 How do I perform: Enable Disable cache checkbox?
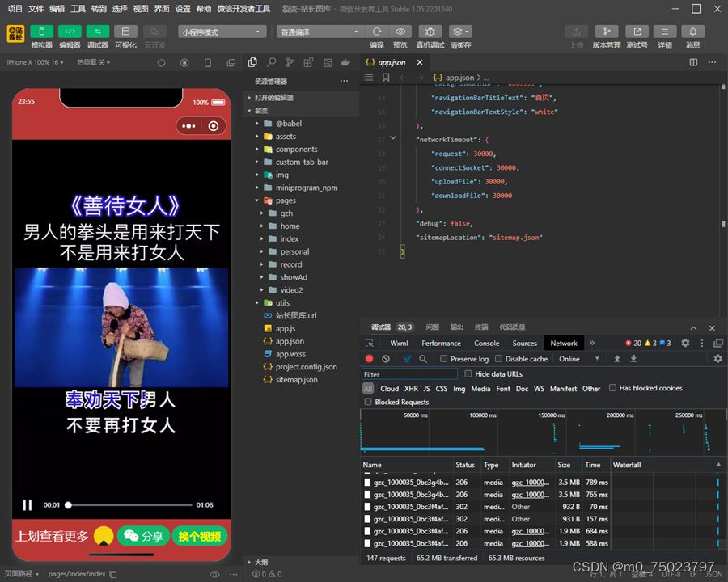click(x=498, y=359)
